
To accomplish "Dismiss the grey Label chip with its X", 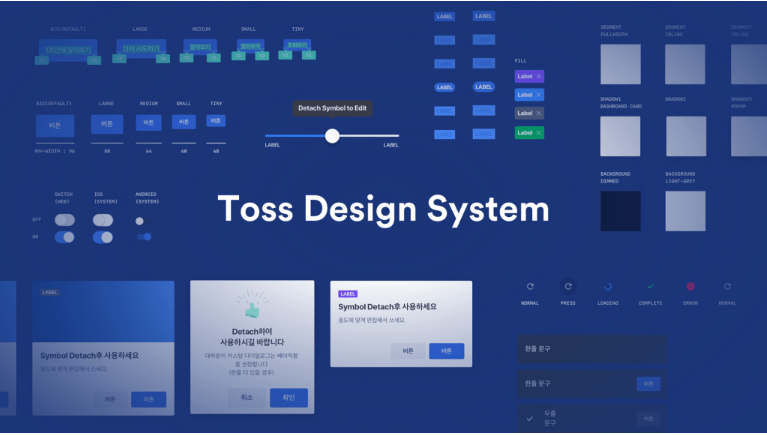I will (539, 114).
